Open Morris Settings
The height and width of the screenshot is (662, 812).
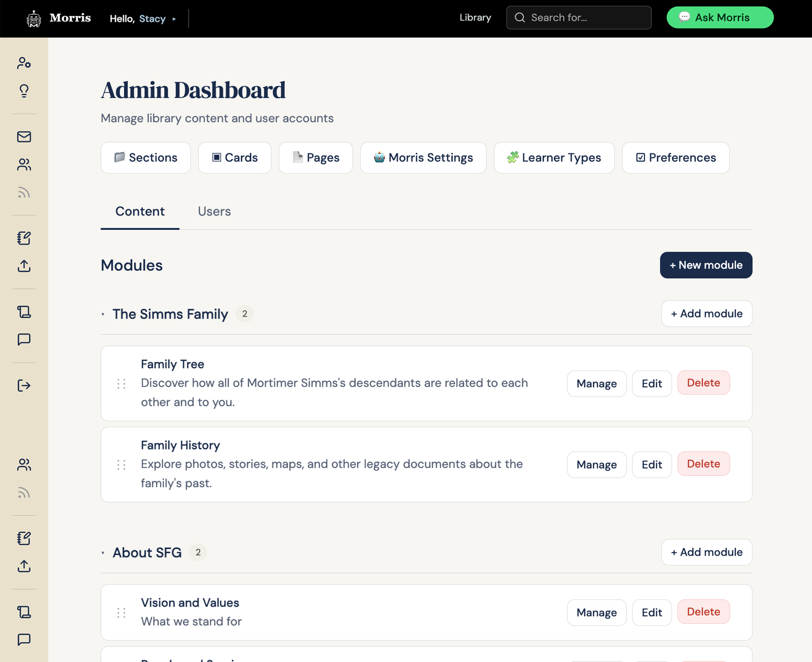(x=423, y=158)
